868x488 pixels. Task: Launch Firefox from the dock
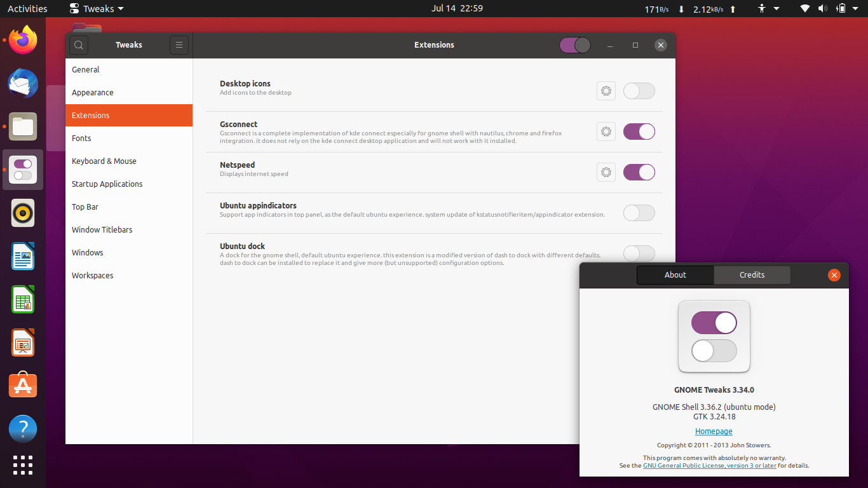[22, 40]
